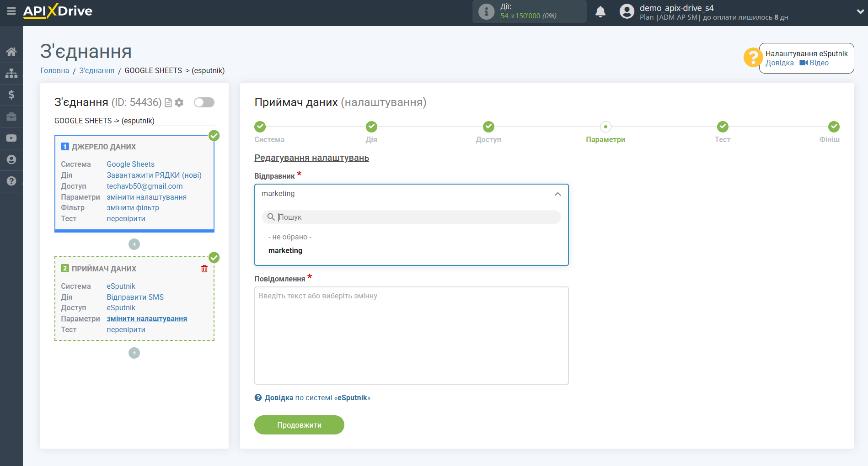
Task: Click the змінити фільтр link
Action: point(133,208)
